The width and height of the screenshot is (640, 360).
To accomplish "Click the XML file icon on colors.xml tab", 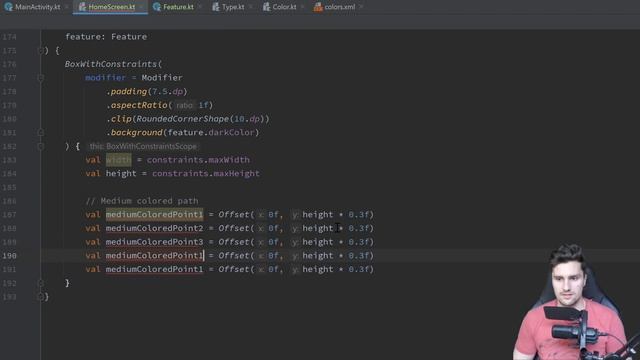I will coord(318,7).
